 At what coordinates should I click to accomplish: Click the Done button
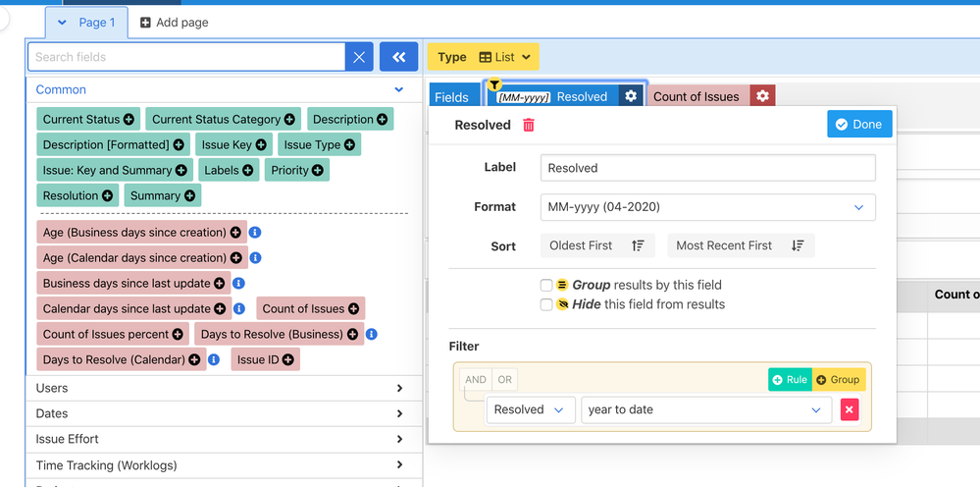pos(859,124)
